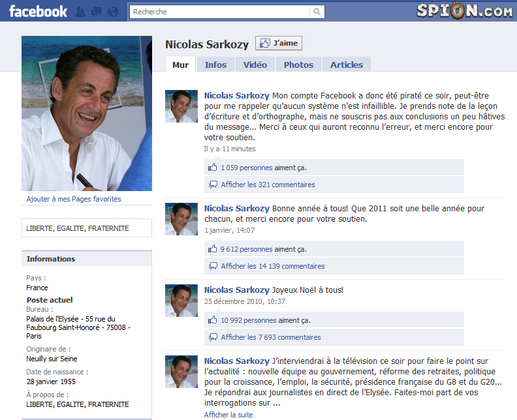Click the Facebook logo
517x420 pixels.
38,12
